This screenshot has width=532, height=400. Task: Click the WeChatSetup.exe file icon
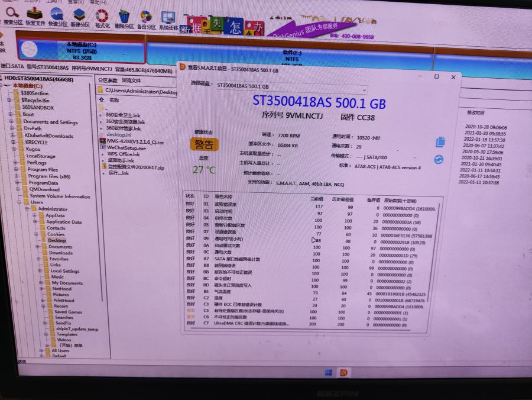coord(103,147)
